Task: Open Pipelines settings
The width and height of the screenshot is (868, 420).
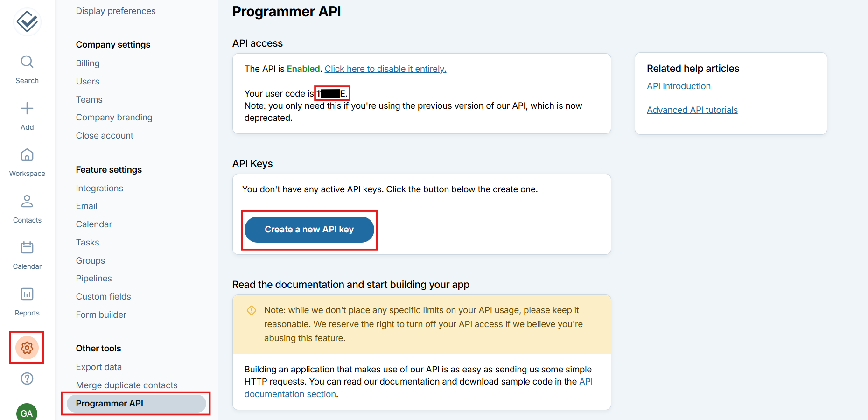Action: click(x=94, y=279)
